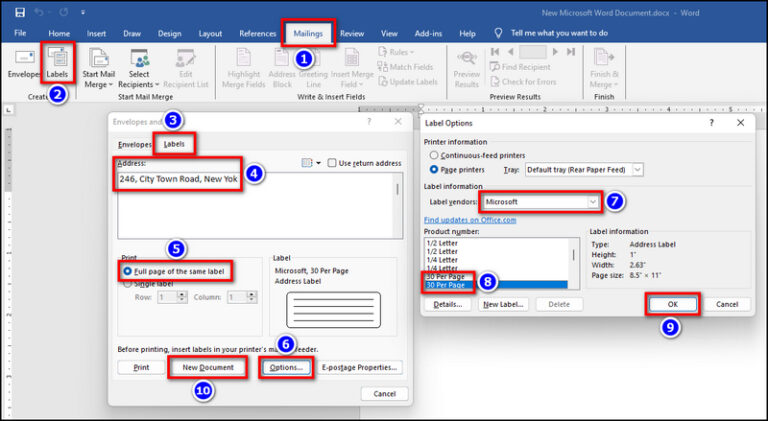Click the Redo icon in title bar
This screenshot has height=421, width=768.
pyautogui.click(x=63, y=12)
